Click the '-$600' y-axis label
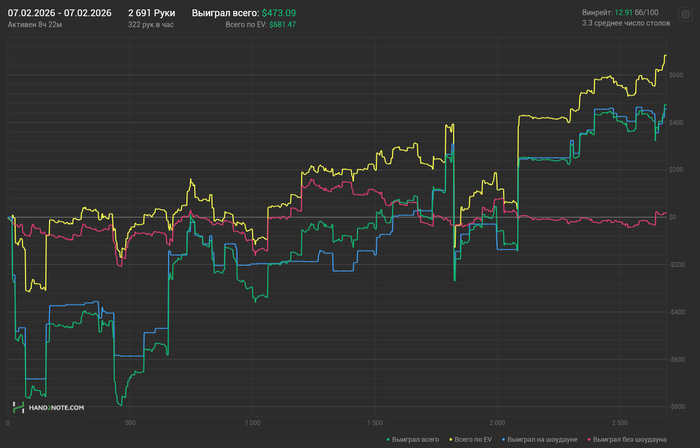 676,359
